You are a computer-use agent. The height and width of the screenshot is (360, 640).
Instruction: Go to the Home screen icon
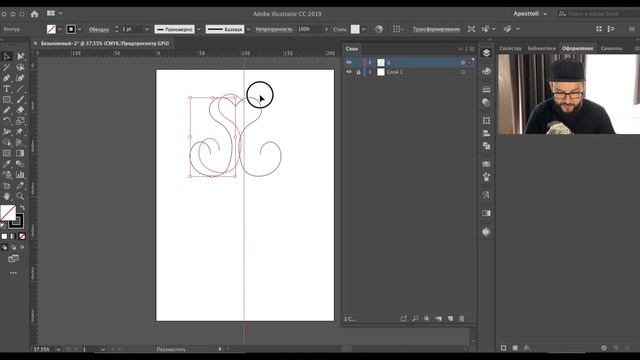pos(35,14)
